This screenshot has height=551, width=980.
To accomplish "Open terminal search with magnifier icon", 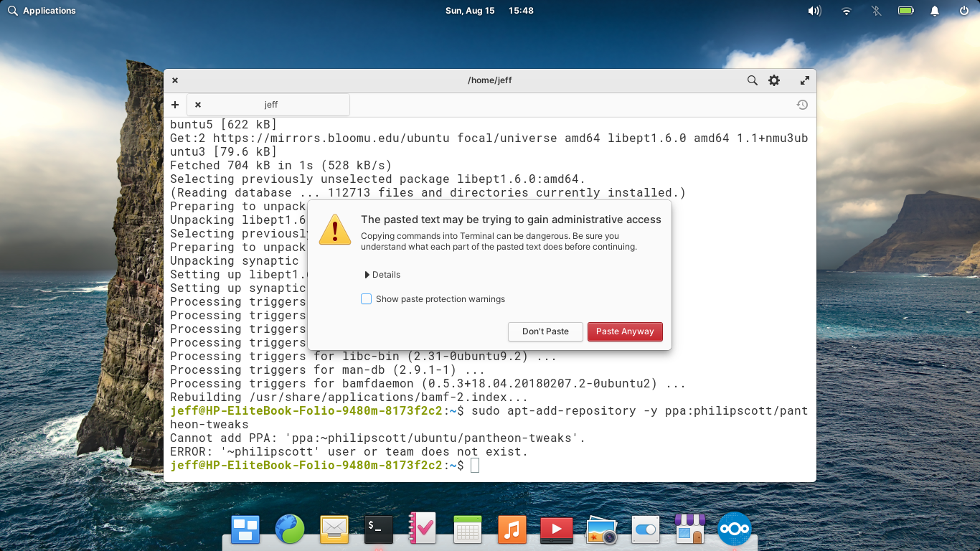I will pos(752,80).
